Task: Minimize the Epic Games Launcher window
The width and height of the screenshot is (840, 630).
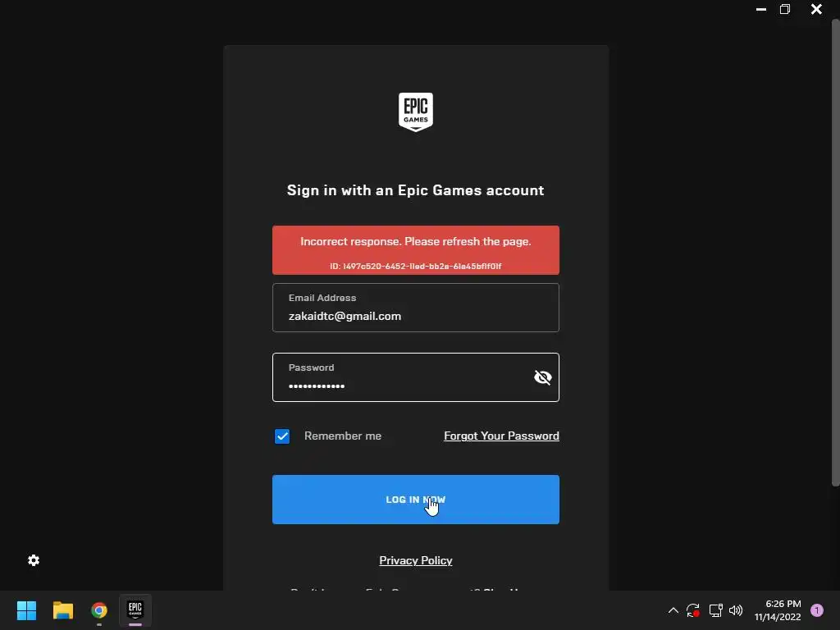Action: [x=760, y=9]
